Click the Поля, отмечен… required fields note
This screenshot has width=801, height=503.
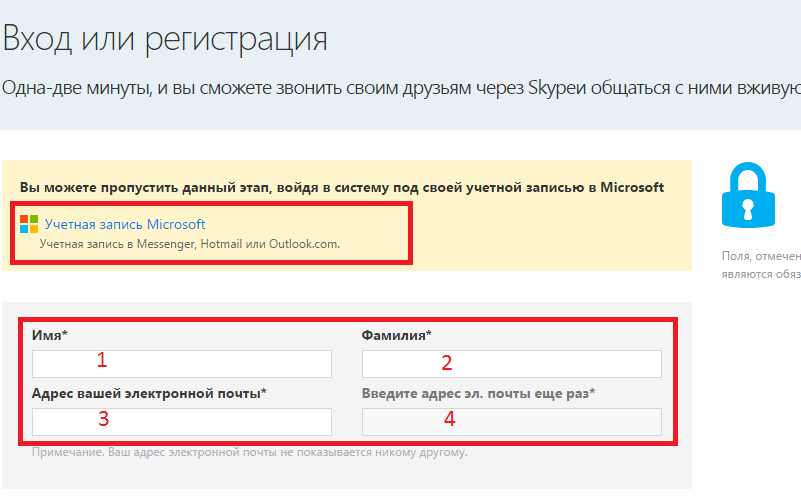coord(761,265)
